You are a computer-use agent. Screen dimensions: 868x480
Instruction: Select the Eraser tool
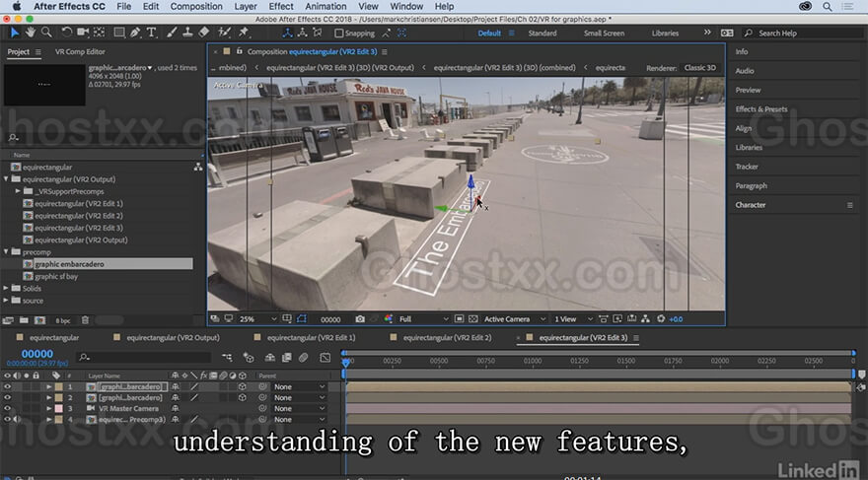204,33
